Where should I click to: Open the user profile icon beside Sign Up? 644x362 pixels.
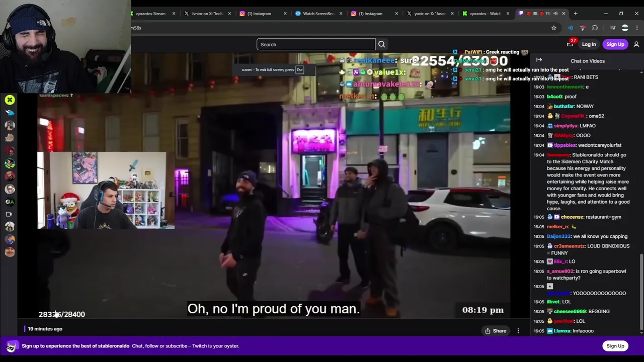pos(636,44)
